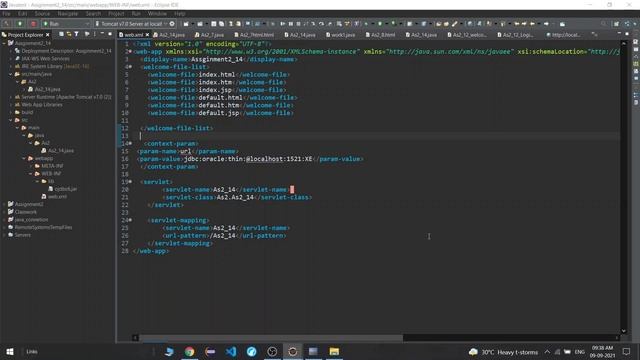Image resolution: width=640 pixels, height=360 pixels.
Task: Fold the web-app root element on line 2
Action: (x=130, y=52)
